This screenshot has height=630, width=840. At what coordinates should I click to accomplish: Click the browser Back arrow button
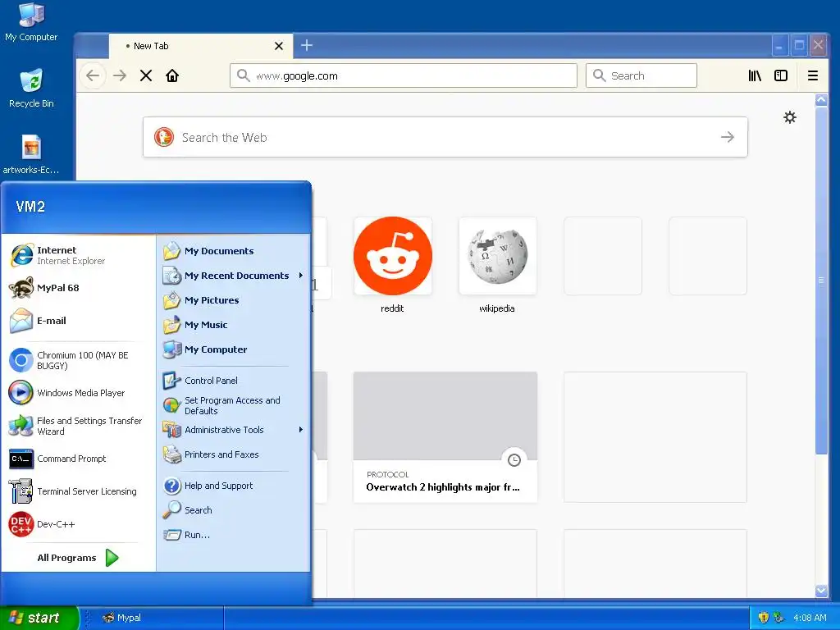[93, 75]
